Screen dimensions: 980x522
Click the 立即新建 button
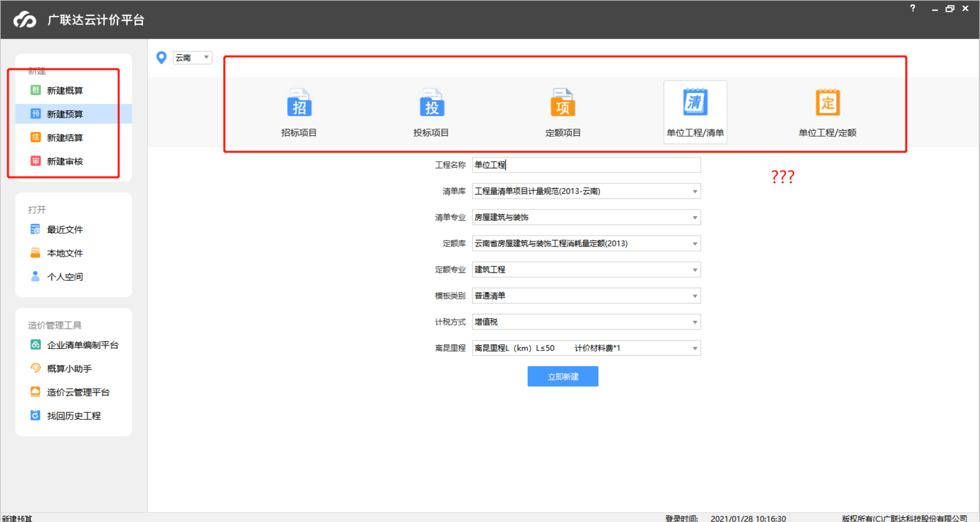pyautogui.click(x=562, y=377)
